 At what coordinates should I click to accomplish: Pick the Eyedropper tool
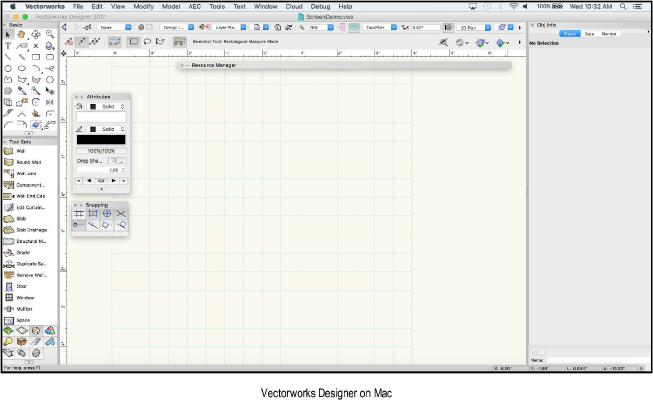[22, 91]
